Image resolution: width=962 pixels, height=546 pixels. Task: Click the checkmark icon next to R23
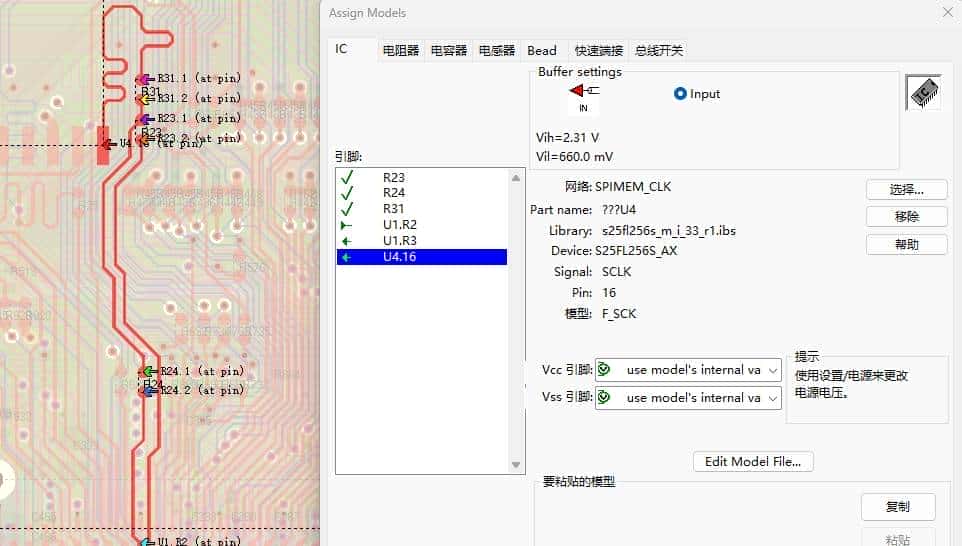click(347, 177)
